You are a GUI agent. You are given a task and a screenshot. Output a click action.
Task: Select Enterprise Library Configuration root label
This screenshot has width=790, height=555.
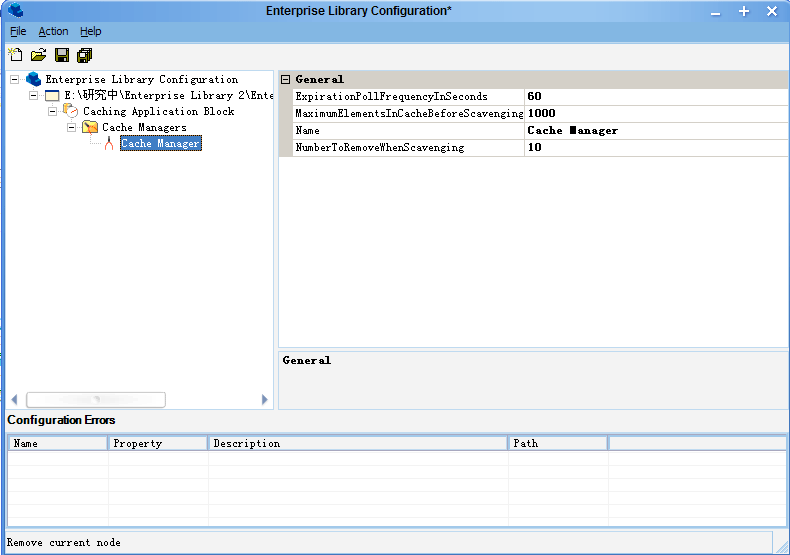pyautogui.click(x=142, y=79)
